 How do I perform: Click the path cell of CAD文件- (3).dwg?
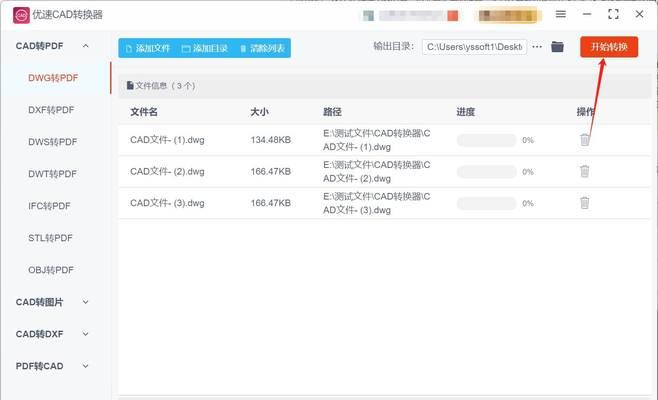(x=376, y=203)
